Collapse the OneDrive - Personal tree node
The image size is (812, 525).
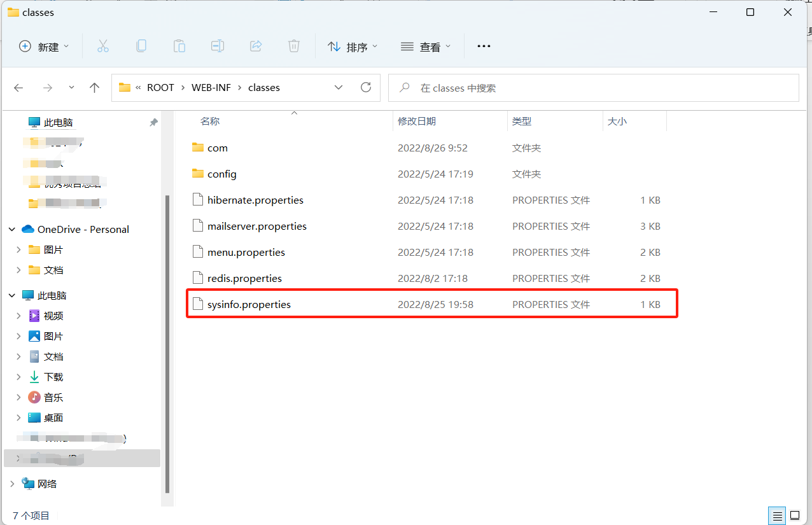tap(12, 229)
